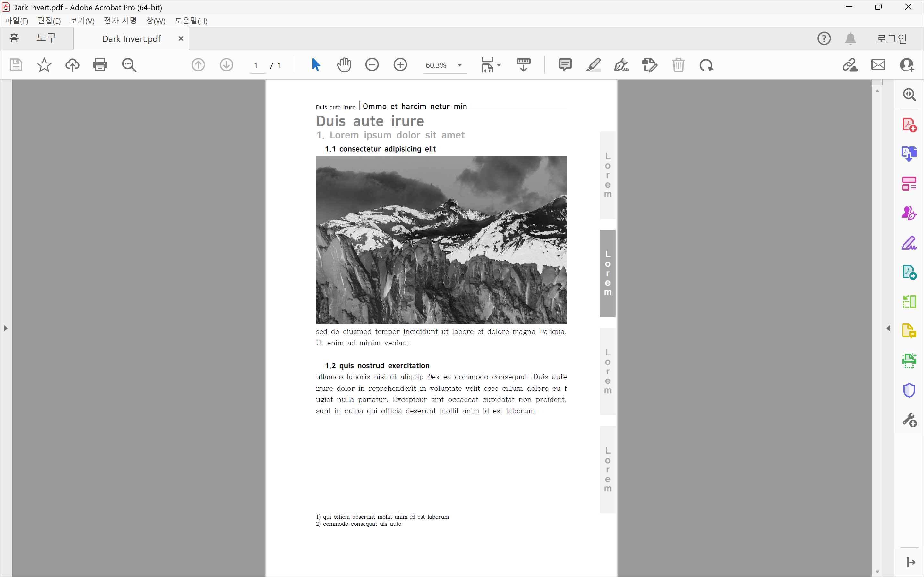The width and height of the screenshot is (924, 577).
Task: Activate the arrow selection tool
Action: [316, 65]
